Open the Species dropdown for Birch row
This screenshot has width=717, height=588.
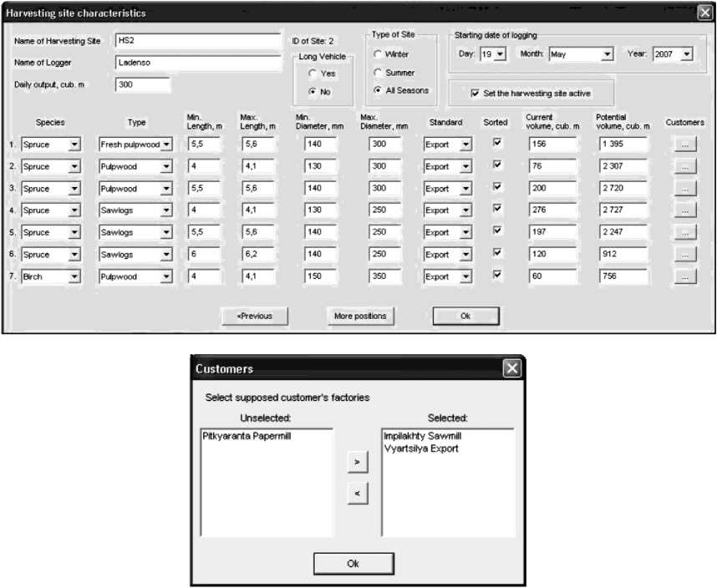click(x=74, y=276)
